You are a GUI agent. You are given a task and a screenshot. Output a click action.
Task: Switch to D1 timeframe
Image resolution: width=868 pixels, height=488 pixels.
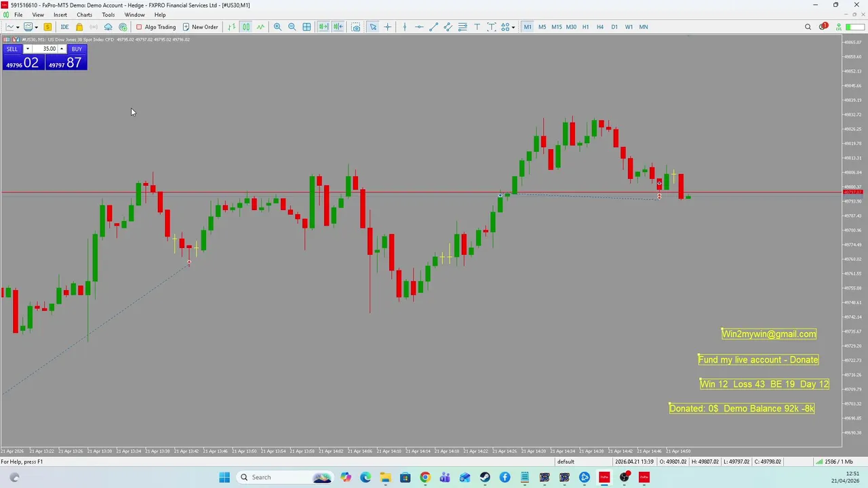[614, 27]
